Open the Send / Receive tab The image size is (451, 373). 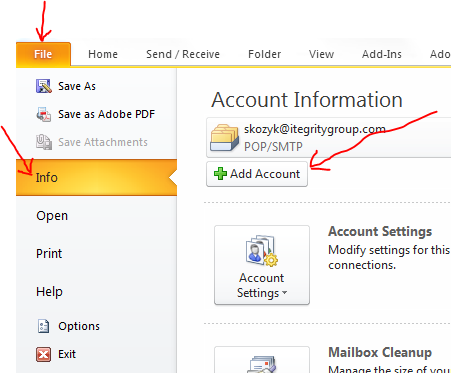point(183,54)
